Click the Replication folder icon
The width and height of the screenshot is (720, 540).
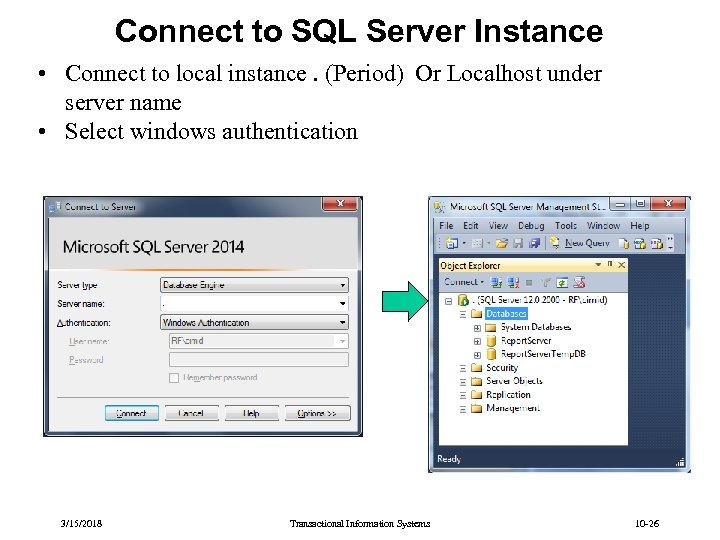pyautogui.click(x=477, y=394)
